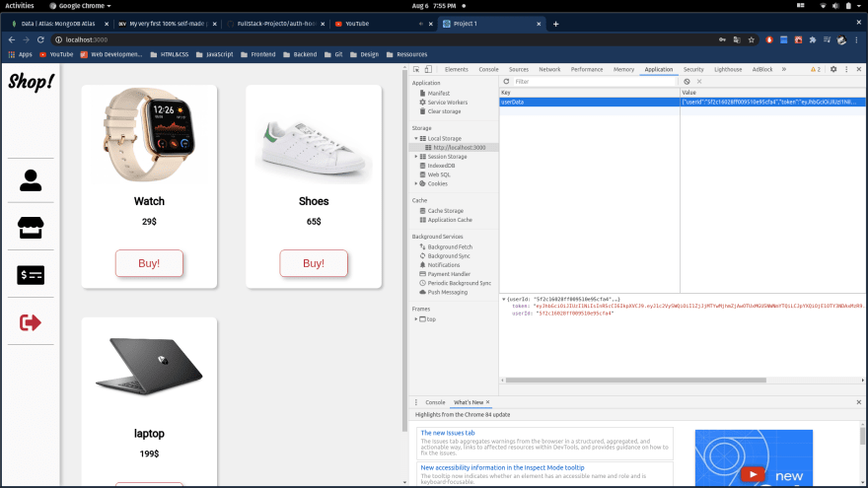
Task: Close the DevTools drawer
Action: click(858, 402)
